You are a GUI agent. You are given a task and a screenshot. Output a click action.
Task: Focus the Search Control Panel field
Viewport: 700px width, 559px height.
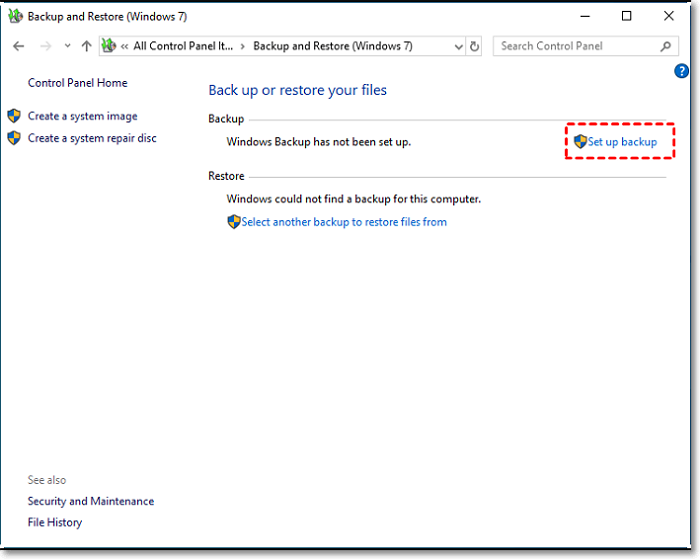(x=575, y=46)
